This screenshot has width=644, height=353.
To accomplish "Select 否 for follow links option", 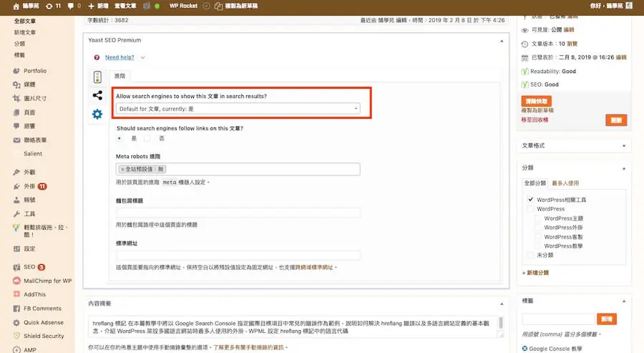I will point(147,138).
